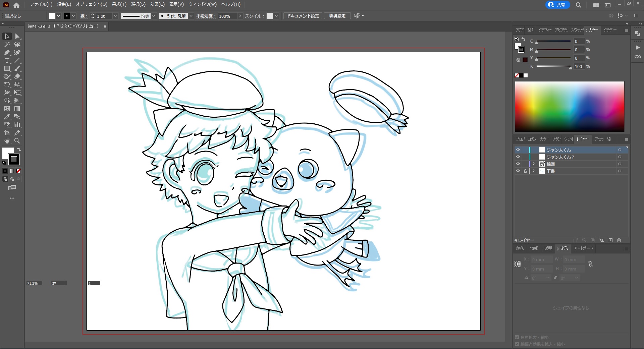Open the fill color dropdown in control bar
644x349 pixels.
[x=59, y=16]
